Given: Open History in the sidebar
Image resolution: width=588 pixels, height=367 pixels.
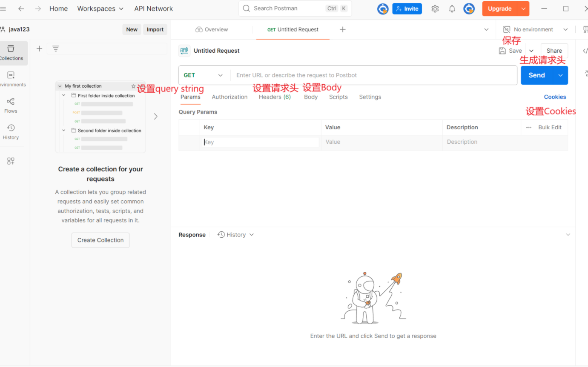Looking at the screenshot, I should click(11, 132).
